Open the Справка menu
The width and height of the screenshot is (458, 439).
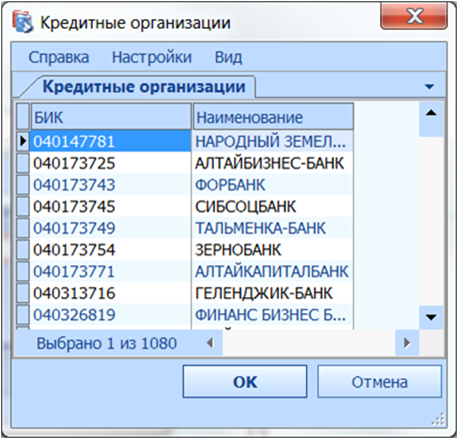[59, 57]
